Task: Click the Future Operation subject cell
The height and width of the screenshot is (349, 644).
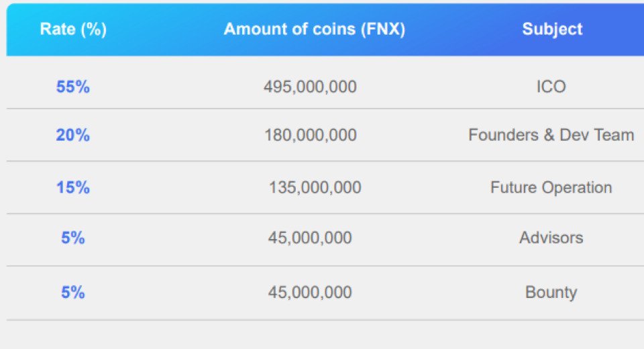Action: pos(551,187)
